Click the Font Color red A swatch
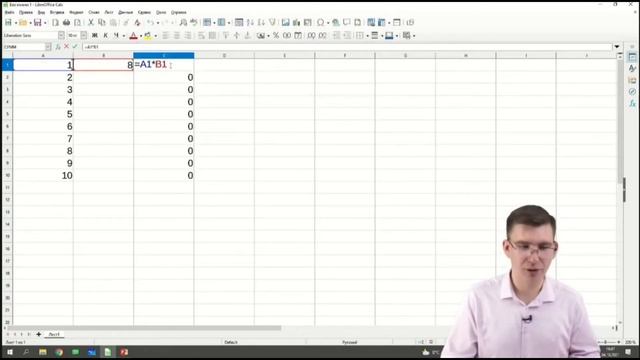This screenshot has width=640, height=360. coord(133,36)
